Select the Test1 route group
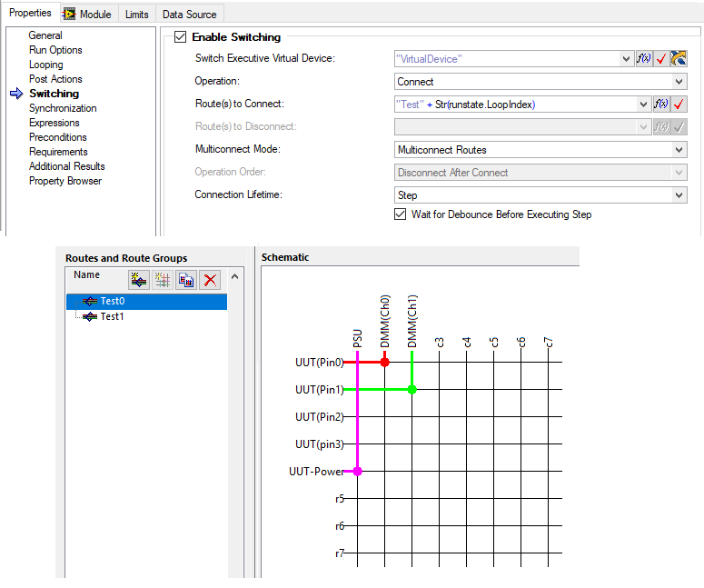The width and height of the screenshot is (704, 588). coord(111,316)
